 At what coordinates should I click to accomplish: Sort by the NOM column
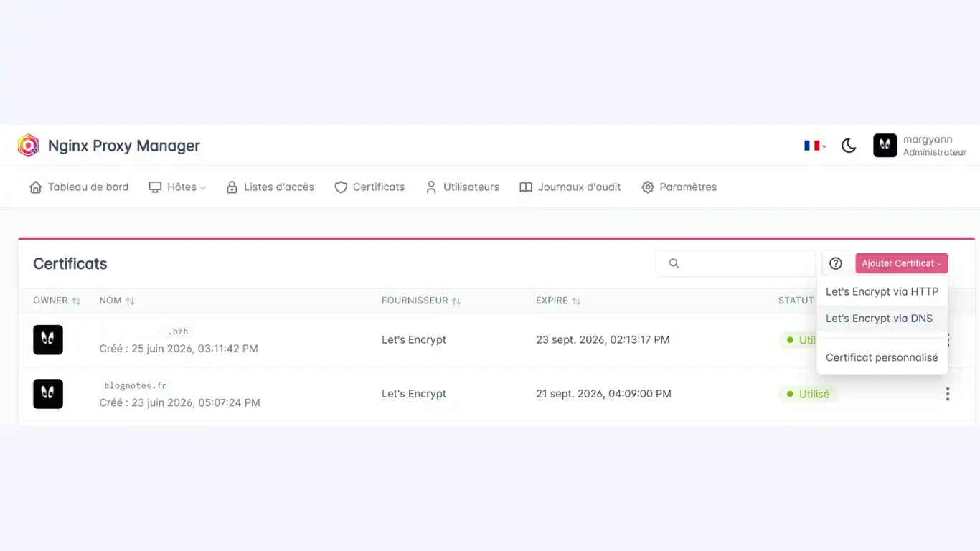[x=117, y=301]
